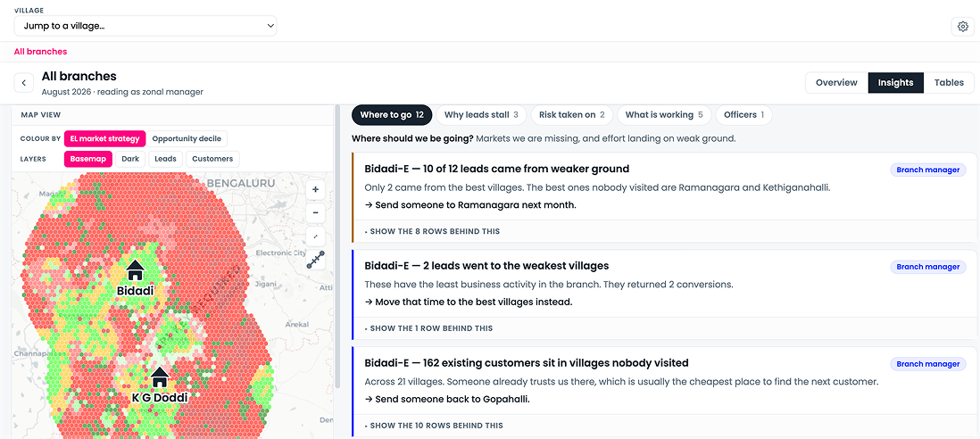Colour map by Opportunity decile
This screenshot has height=439, width=980.
pos(187,138)
